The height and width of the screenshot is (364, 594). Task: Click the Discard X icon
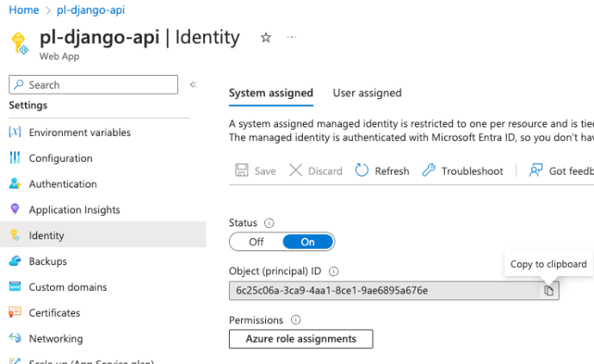[295, 170]
